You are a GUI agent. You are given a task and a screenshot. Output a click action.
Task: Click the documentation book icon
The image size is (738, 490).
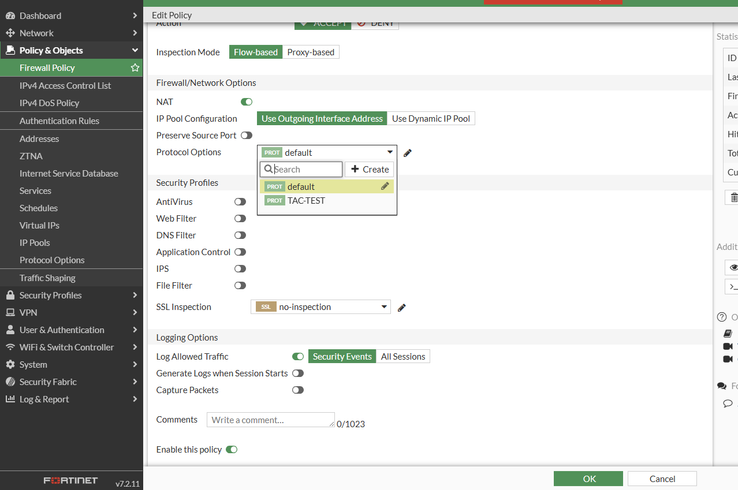[728, 334]
